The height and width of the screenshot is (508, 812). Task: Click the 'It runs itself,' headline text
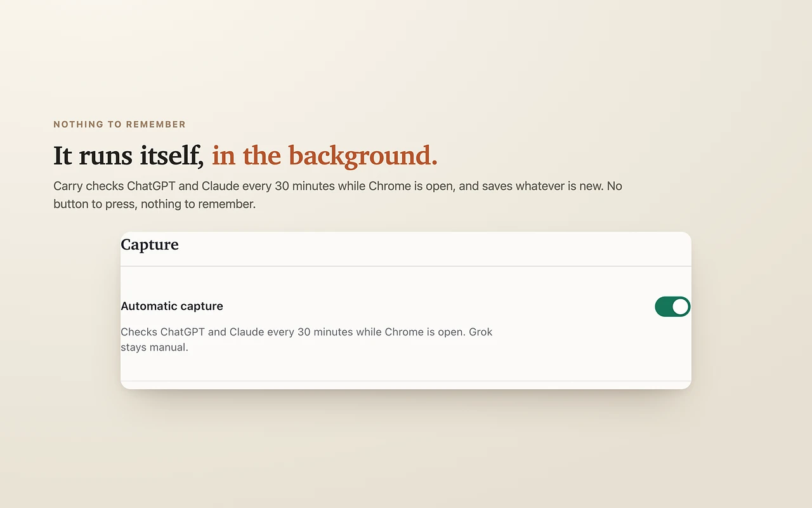tap(129, 156)
